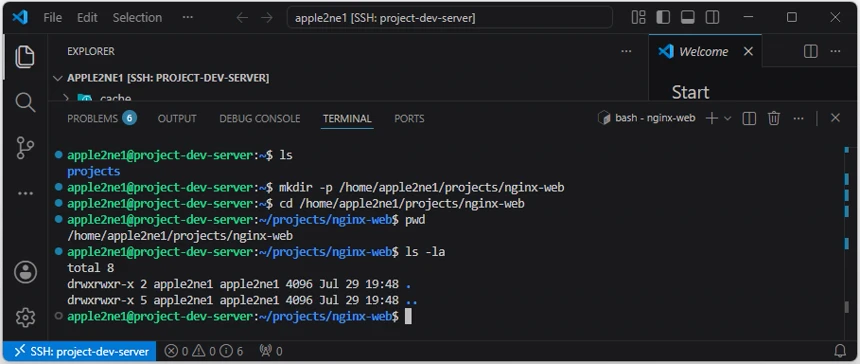Click '/home/apple2ne1/projects/nginx-web' pwd output line
This screenshot has width=860, height=364.
click(x=180, y=236)
